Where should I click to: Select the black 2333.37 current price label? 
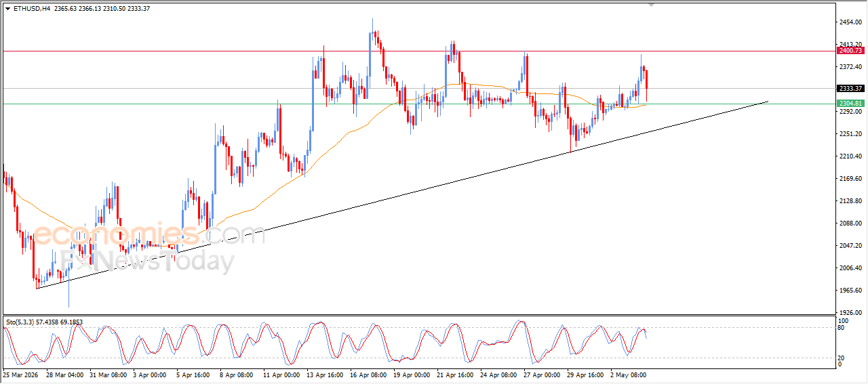850,88
